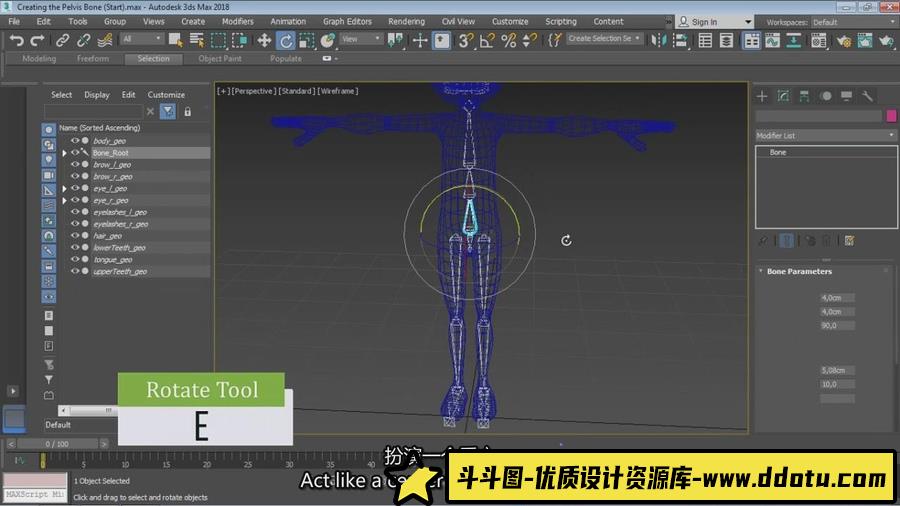
Task: Open the Create tab in command panel
Action: click(762, 96)
